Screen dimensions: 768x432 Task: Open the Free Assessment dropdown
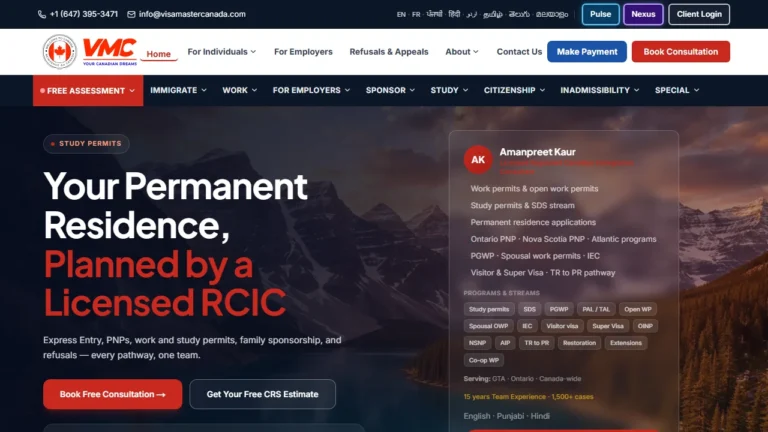coord(88,91)
